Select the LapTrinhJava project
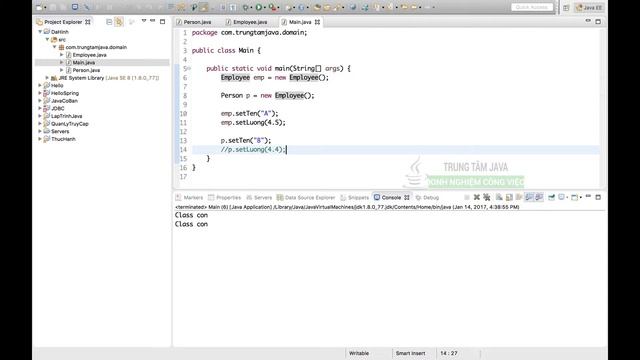This screenshot has width=640, height=360. 66,116
